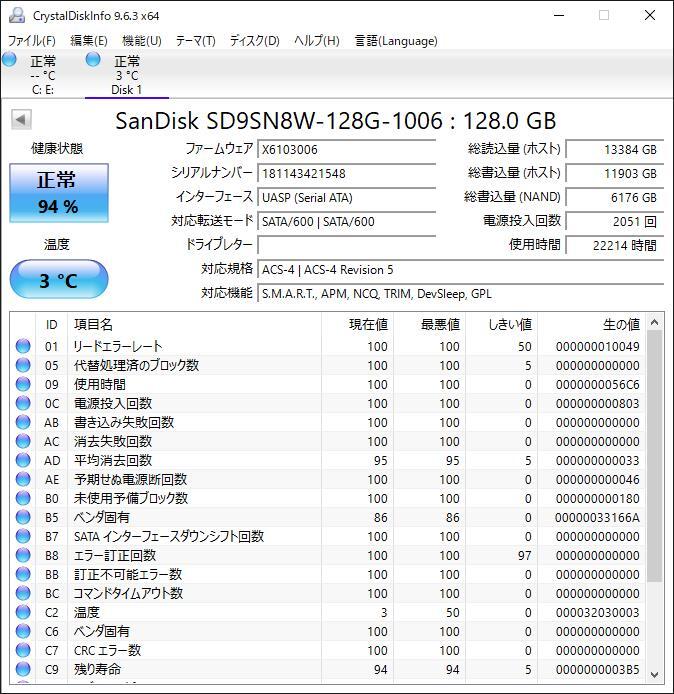Viewport: 674px width, 694px height.
Task: Open the 機能(U) menu
Action: pyautogui.click(x=142, y=41)
